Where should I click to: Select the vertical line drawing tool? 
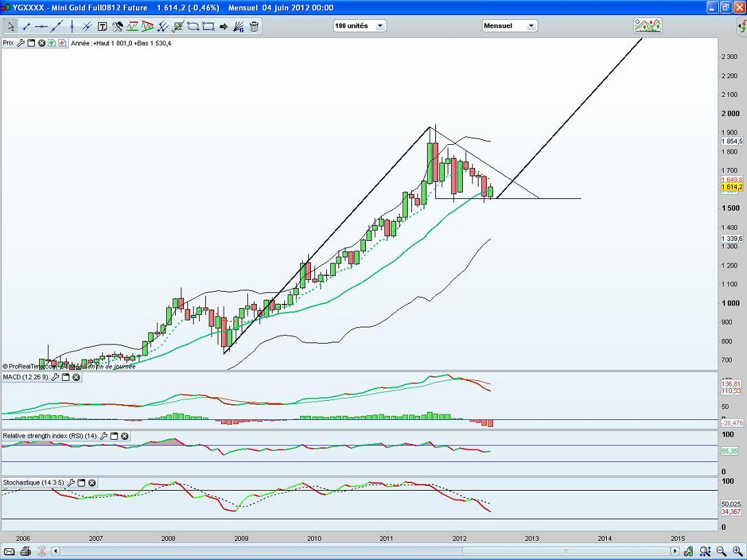coord(72,27)
